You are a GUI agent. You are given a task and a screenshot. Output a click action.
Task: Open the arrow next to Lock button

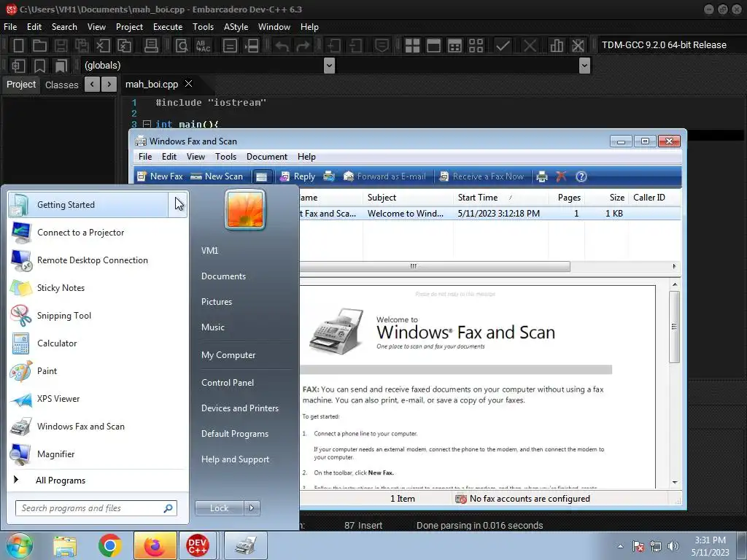[252, 508]
